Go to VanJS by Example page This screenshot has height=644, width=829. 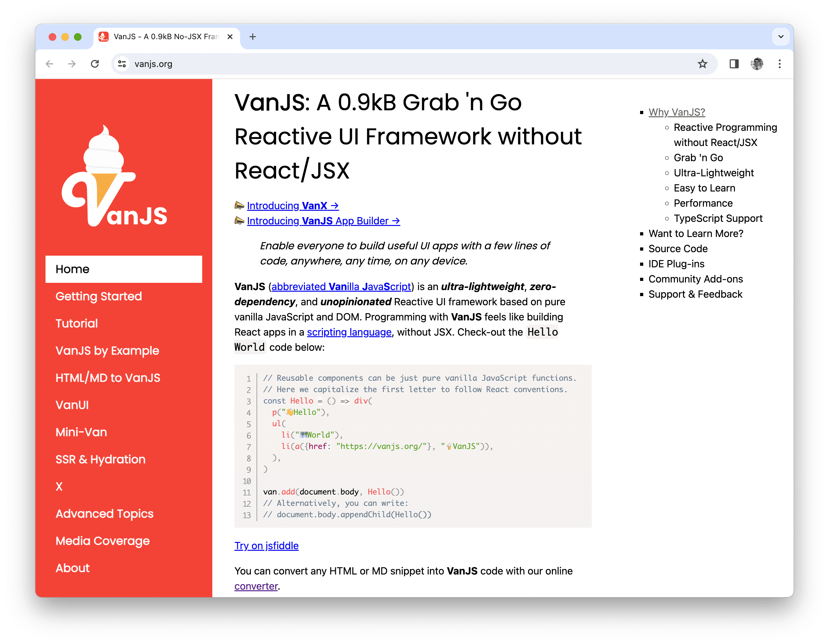pyautogui.click(x=107, y=350)
